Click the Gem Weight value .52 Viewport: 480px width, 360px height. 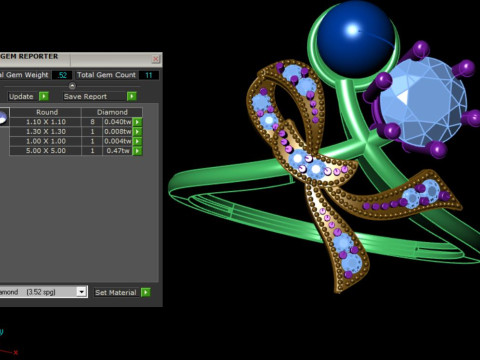point(62,75)
